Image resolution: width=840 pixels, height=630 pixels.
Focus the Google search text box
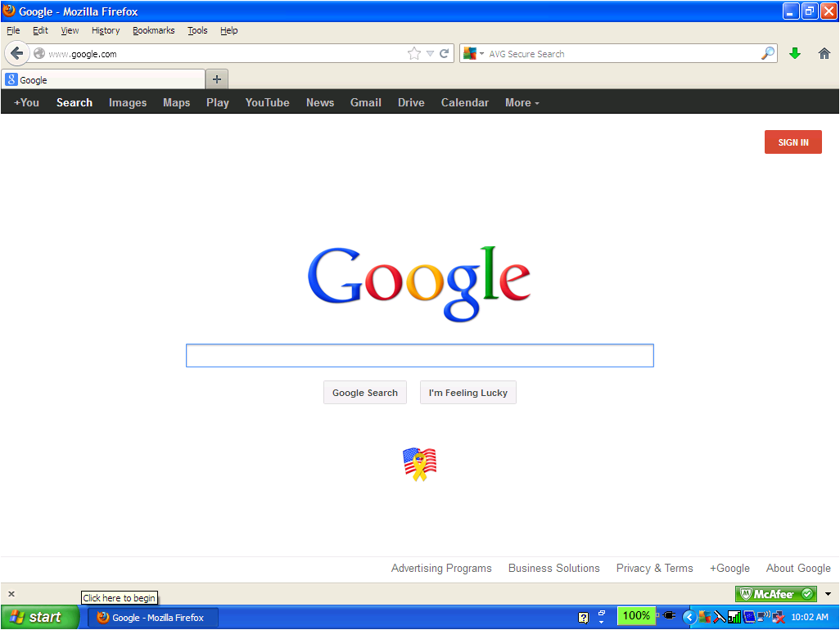pyautogui.click(x=419, y=355)
